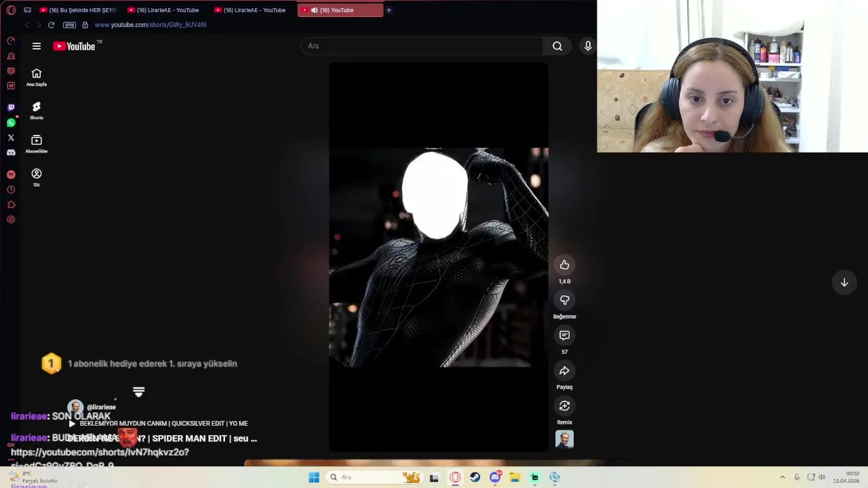Dislike the Short (Beğenme)
This screenshot has width=868, height=488.
coord(564,300)
